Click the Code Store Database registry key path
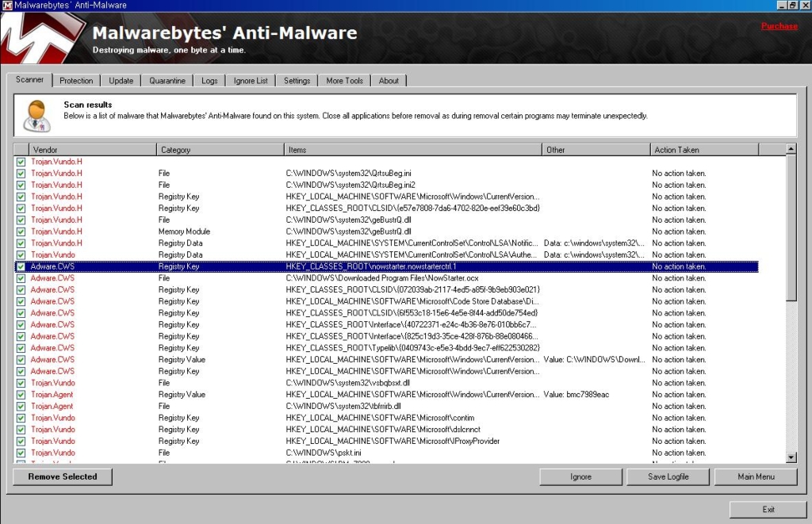The height and width of the screenshot is (524, 812). coord(412,301)
